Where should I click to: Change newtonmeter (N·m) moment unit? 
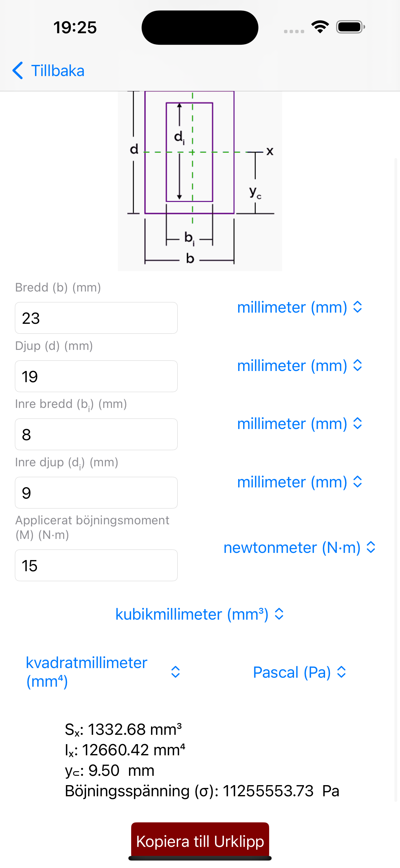tap(300, 547)
